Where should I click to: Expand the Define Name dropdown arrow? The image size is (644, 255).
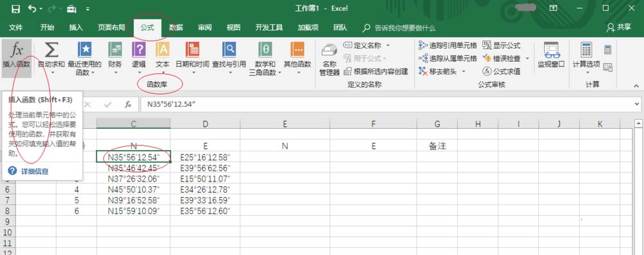coord(388,45)
